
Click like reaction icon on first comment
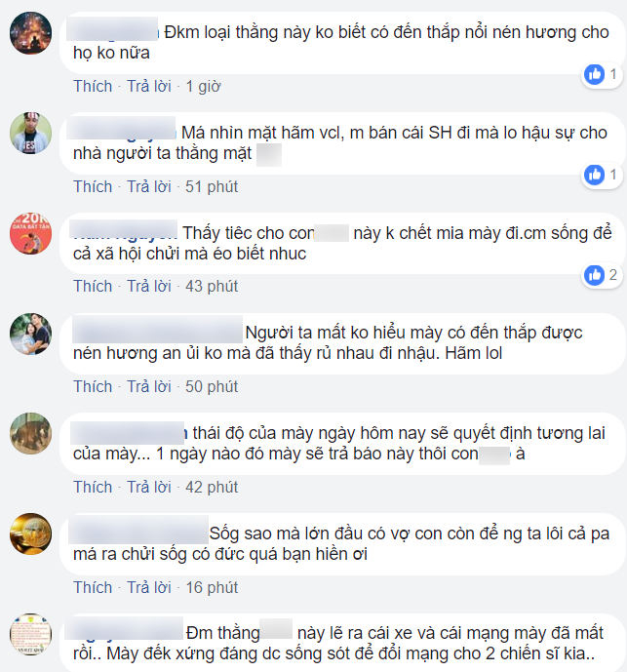[595, 74]
